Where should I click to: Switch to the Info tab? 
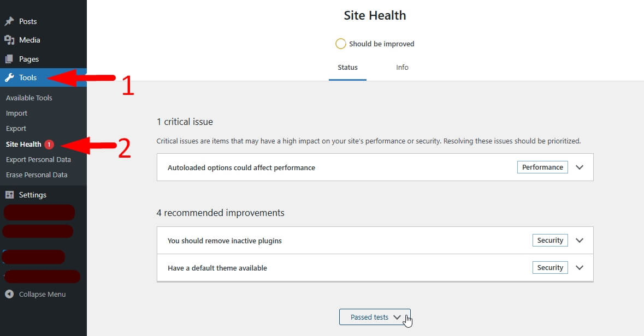click(x=402, y=67)
